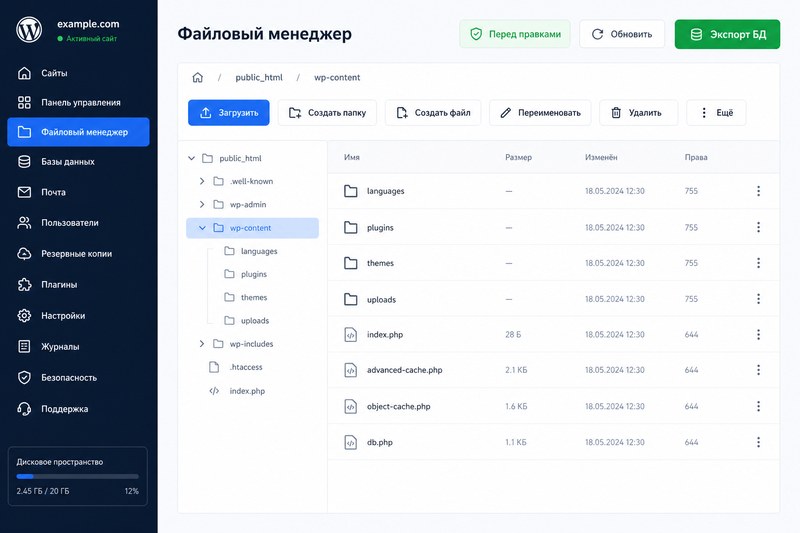Click the WordPress logo icon

click(x=29, y=30)
